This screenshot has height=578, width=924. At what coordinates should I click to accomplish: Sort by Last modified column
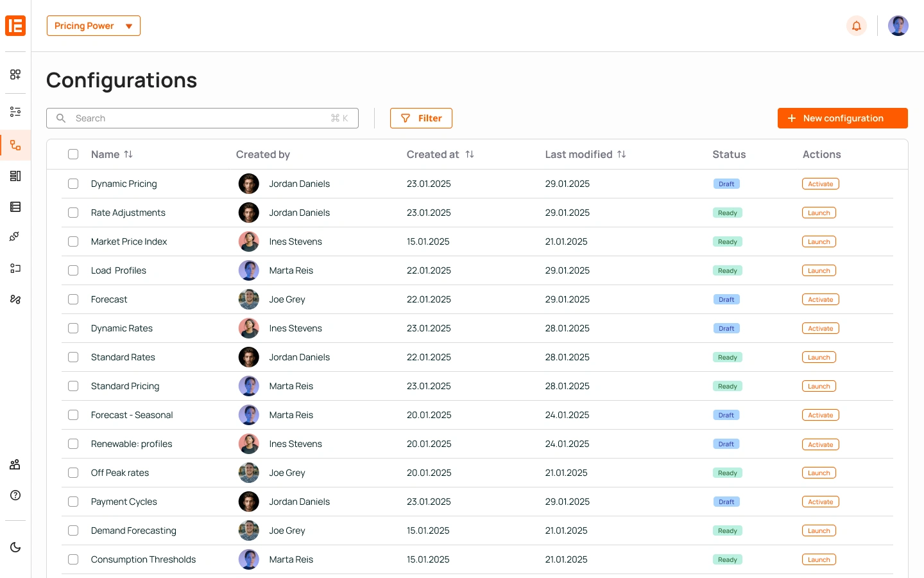pos(621,154)
